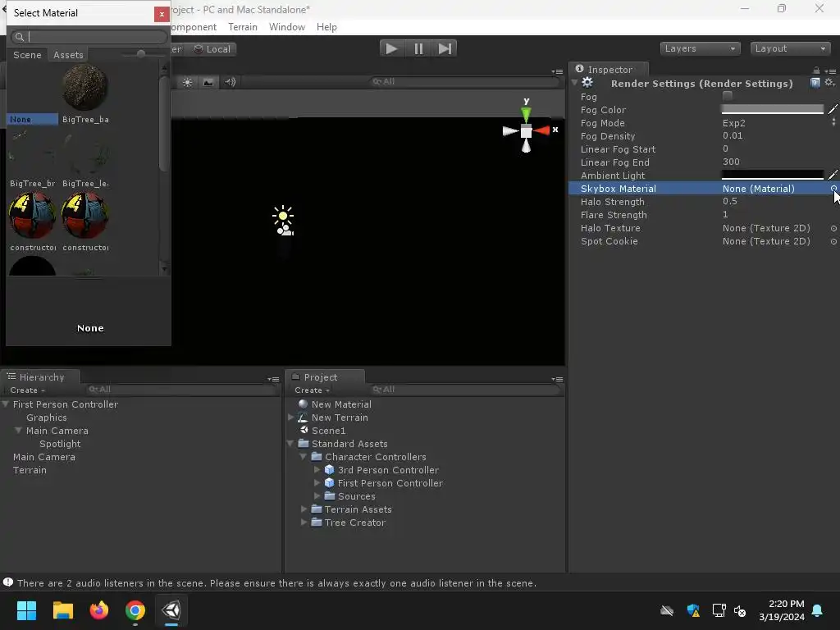Image resolution: width=840 pixels, height=630 pixels.
Task: Open the Layers dropdown
Action: pos(700,48)
